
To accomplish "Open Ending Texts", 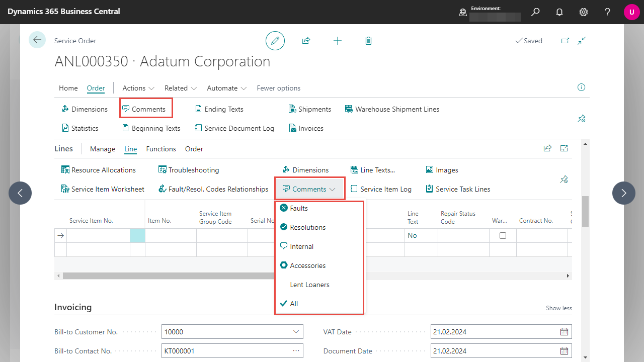I will click(x=219, y=109).
